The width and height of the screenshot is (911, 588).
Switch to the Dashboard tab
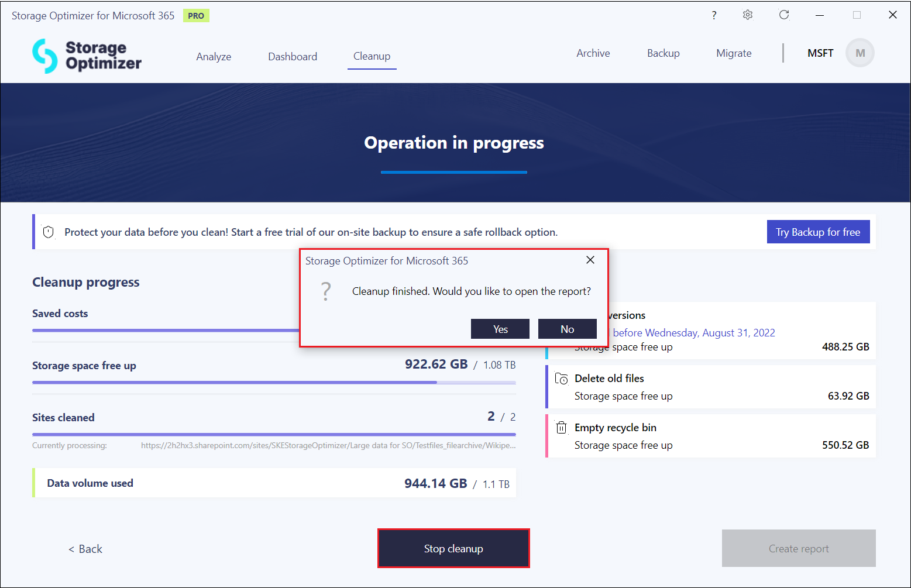(x=293, y=57)
